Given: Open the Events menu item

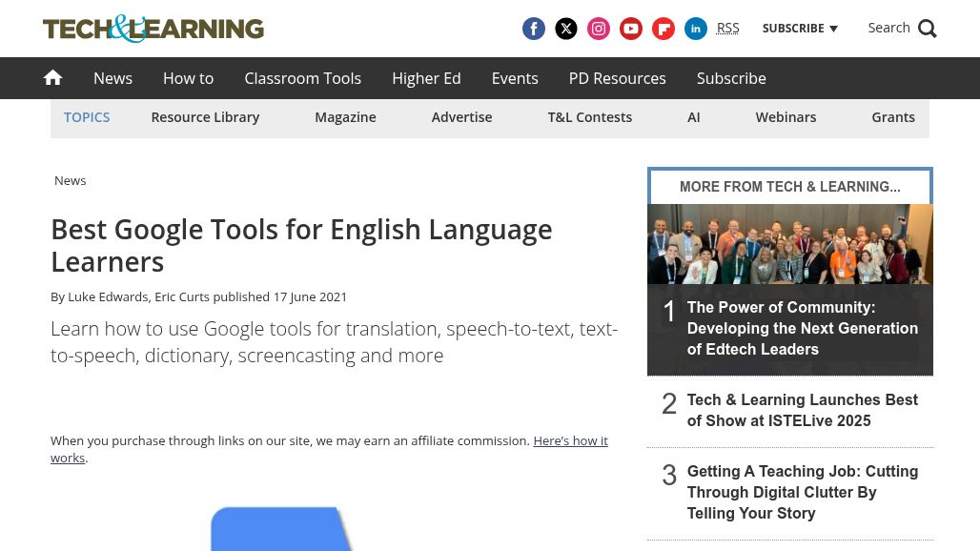Looking at the screenshot, I should [515, 78].
